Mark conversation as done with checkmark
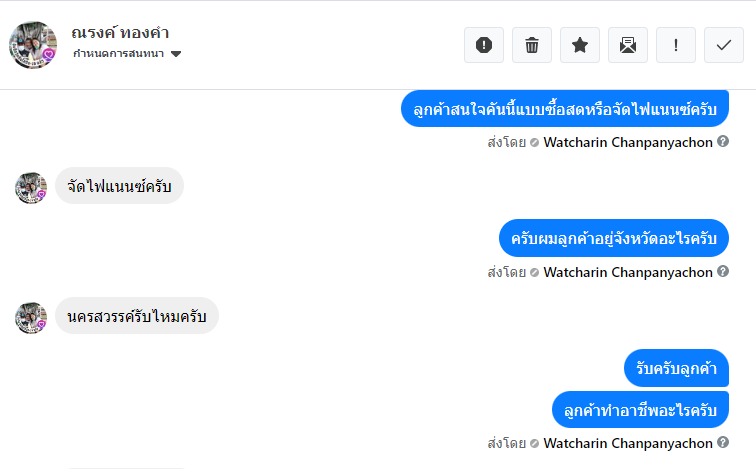The width and height of the screenshot is (756, 473). [724, 44]
